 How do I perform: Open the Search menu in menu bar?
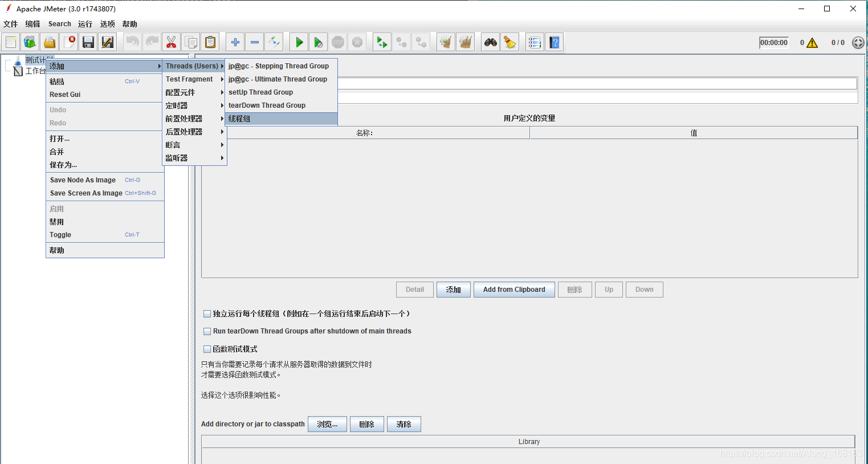click(60, 24)
